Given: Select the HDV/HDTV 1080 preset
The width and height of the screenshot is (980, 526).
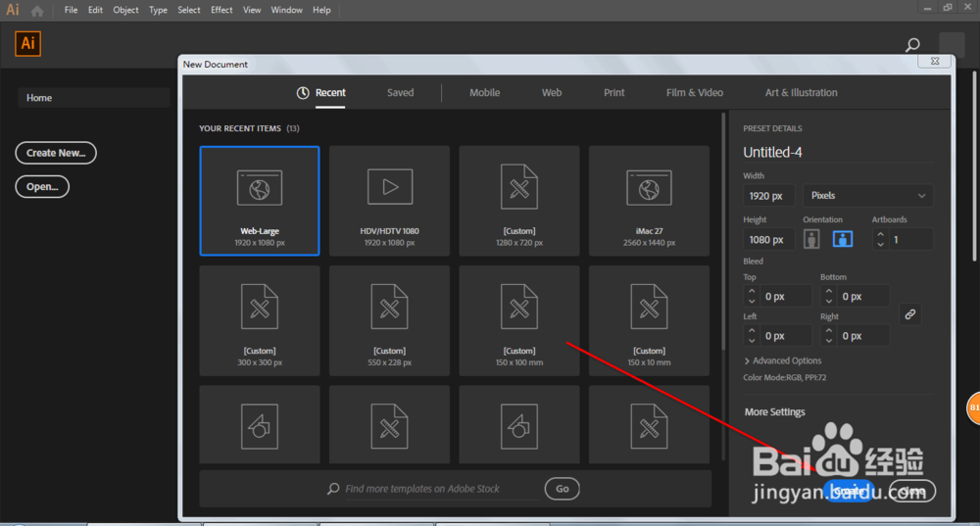Looking at the screenshot, I should pos(389,201).
